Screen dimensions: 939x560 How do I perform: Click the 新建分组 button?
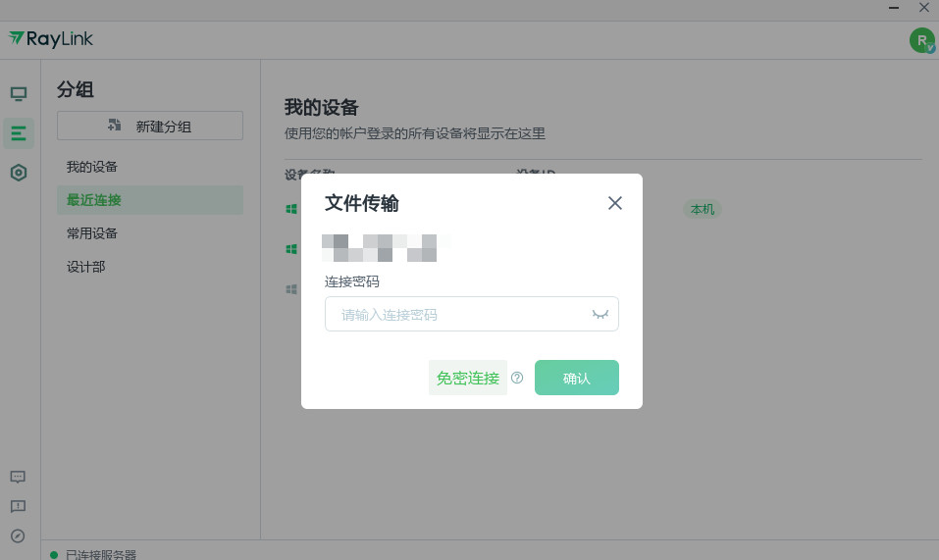(150, 126)
